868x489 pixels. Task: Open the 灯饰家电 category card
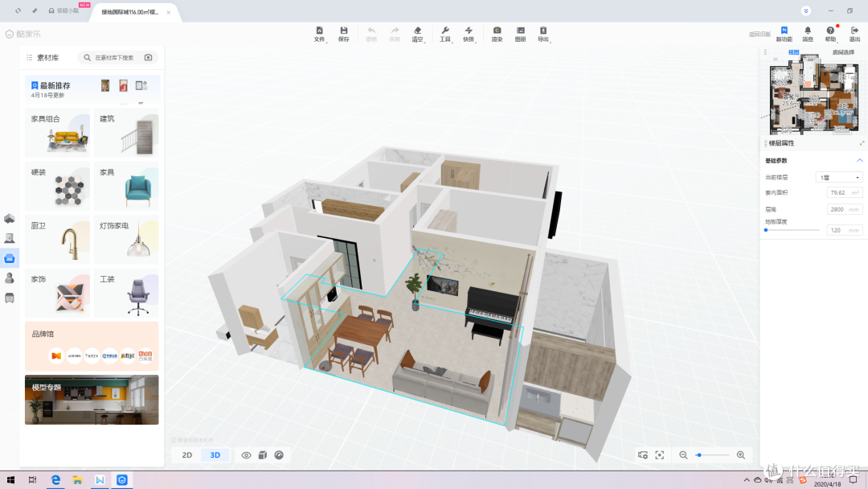click(126, 239)
